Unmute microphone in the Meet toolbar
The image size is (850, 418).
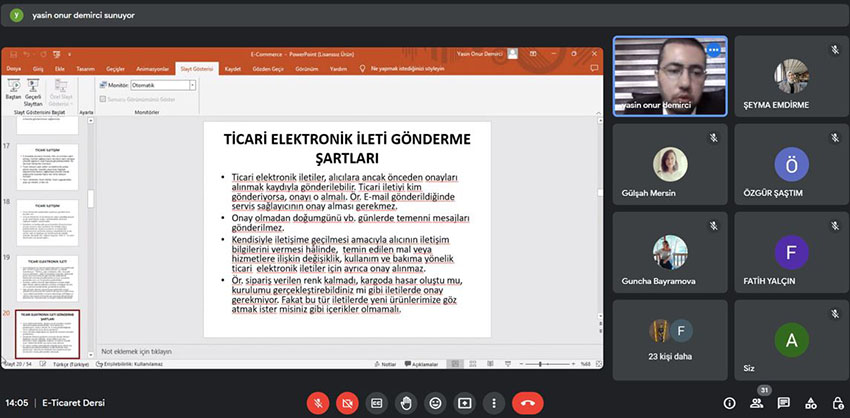click(x=319, y=403)
